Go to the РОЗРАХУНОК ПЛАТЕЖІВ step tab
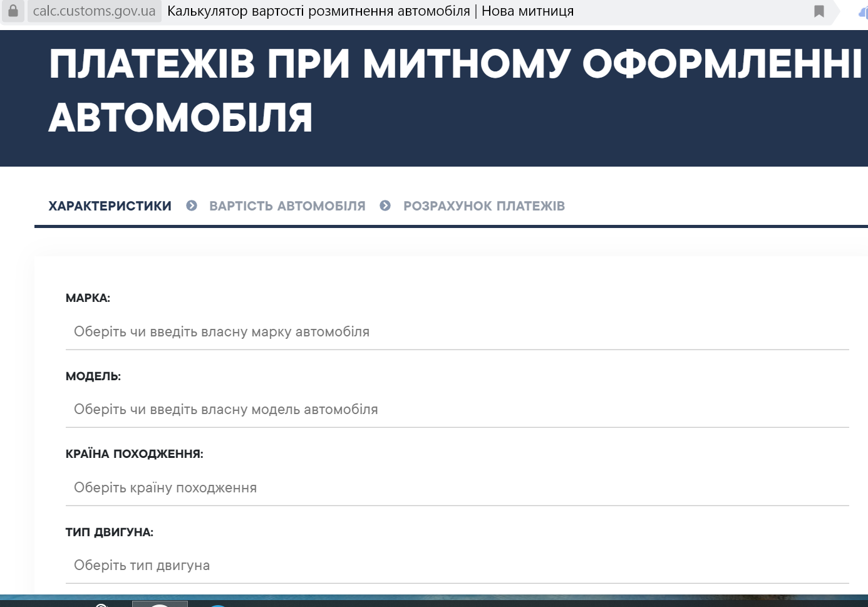 (x=483, y=206)
